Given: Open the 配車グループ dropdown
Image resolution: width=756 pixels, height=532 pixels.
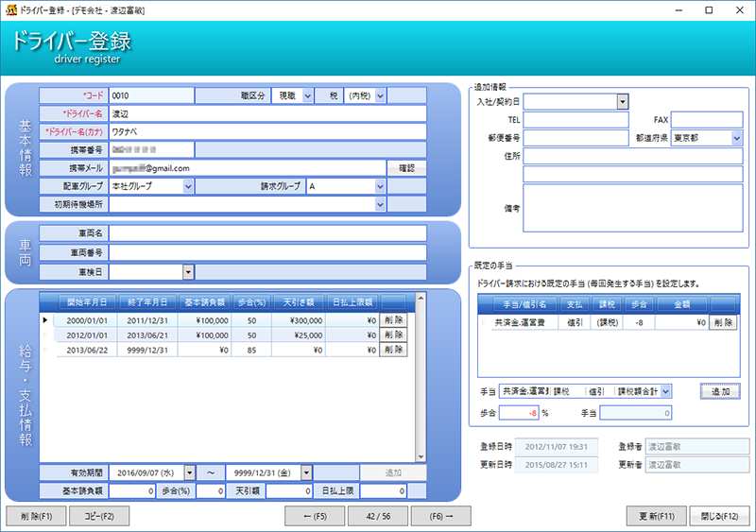Looking at the screenshot, I should pos(189,187).
